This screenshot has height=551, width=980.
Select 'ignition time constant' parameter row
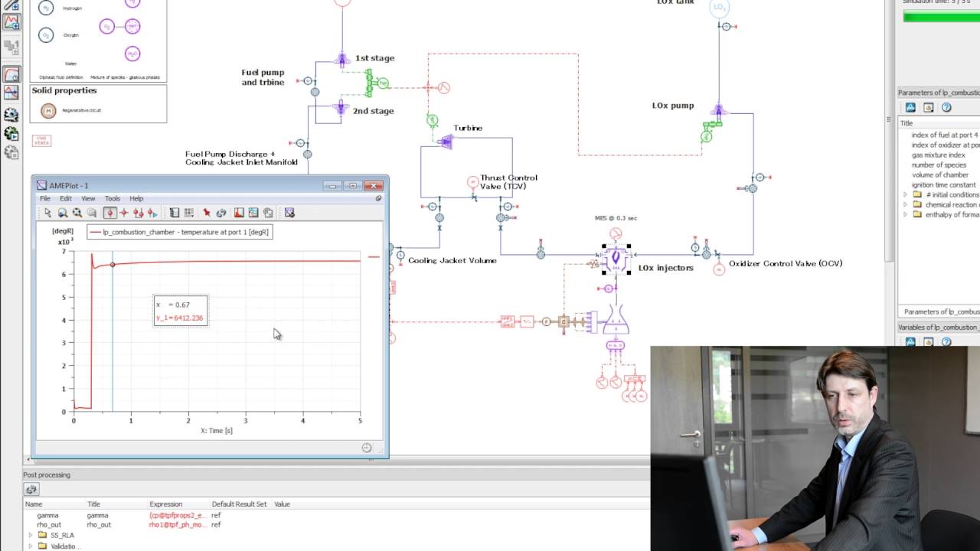[x=939, y=184]
